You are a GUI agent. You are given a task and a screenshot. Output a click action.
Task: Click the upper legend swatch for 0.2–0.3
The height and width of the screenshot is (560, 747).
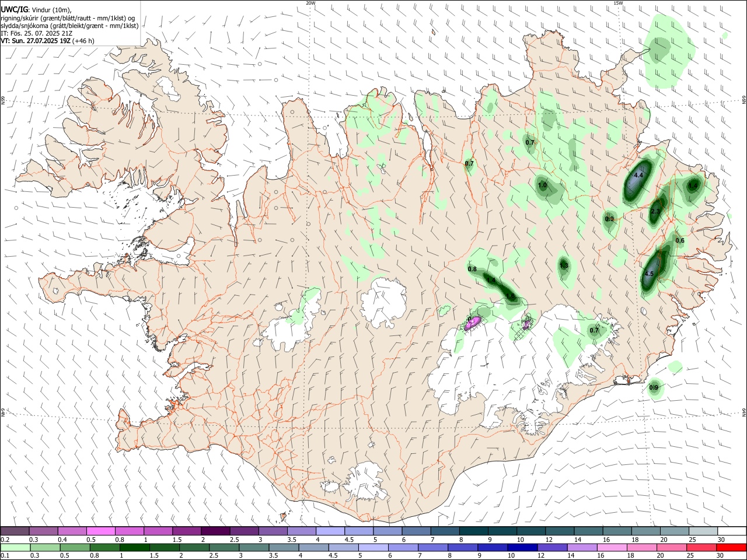[15, 531]
